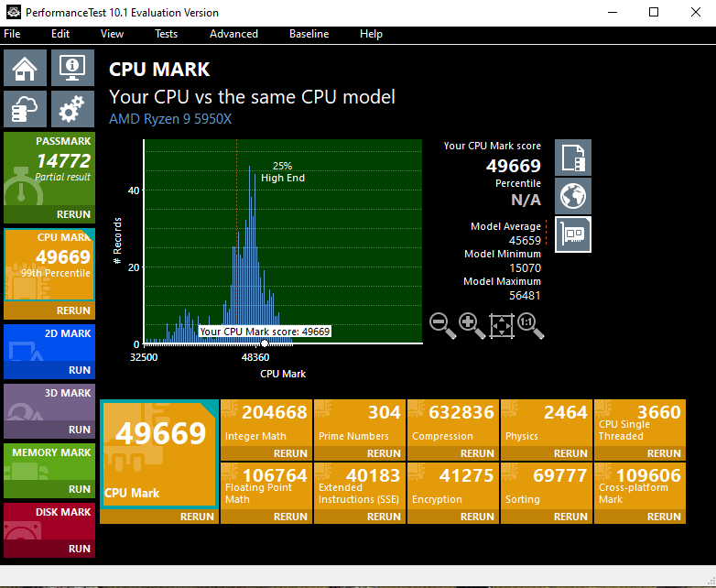Zoom in the chart with plus magnifier

472,325
